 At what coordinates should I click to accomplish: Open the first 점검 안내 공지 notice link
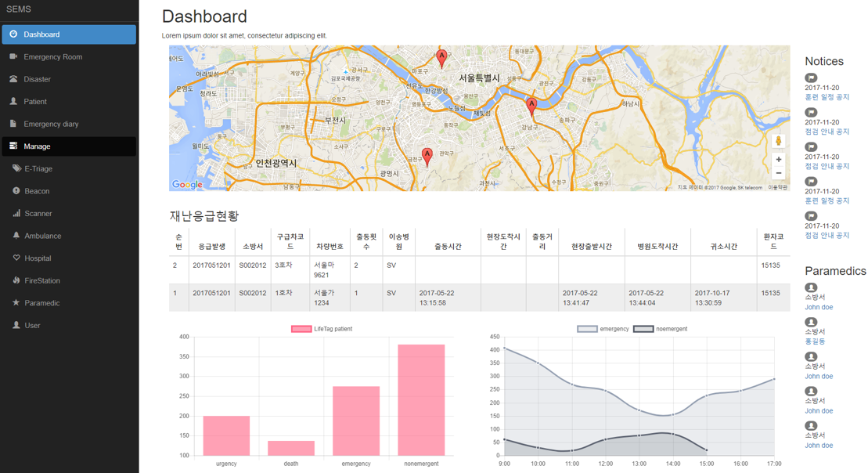827,132
